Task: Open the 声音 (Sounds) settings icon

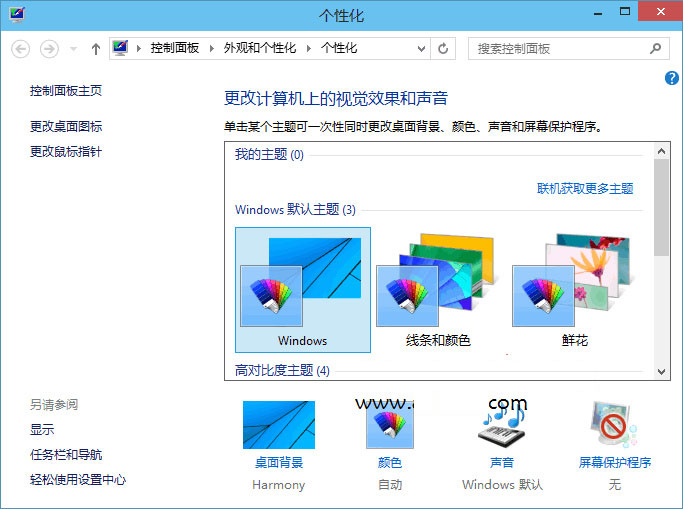Action: pyautogui.click(x=501, y=426)
